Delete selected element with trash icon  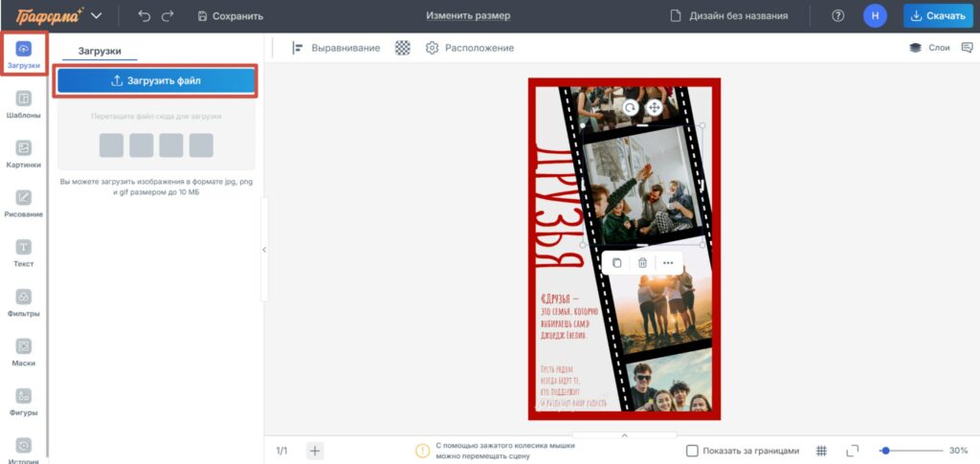point(642,263)
